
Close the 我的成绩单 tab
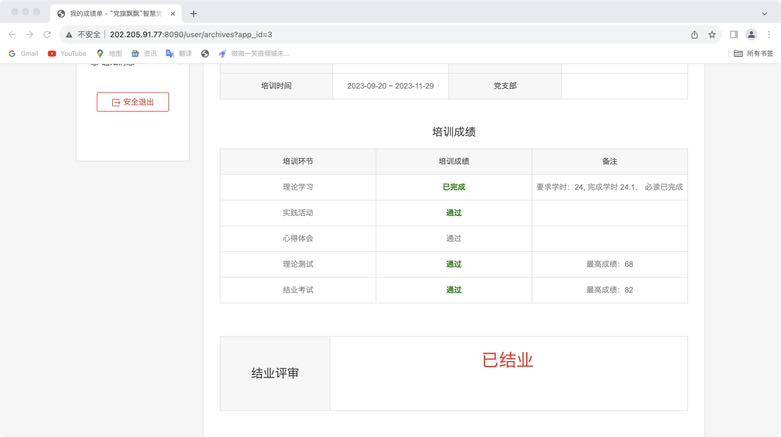pyautogui.click(x=172, y=14)
